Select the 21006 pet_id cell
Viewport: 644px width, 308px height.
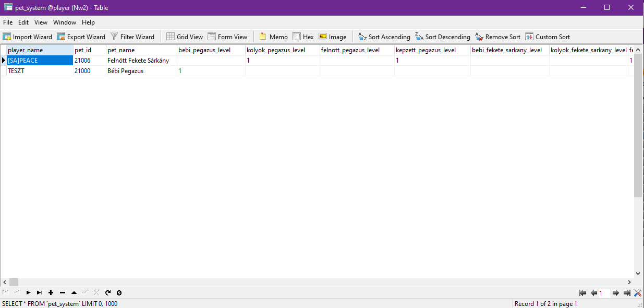[x=90, y=61]
